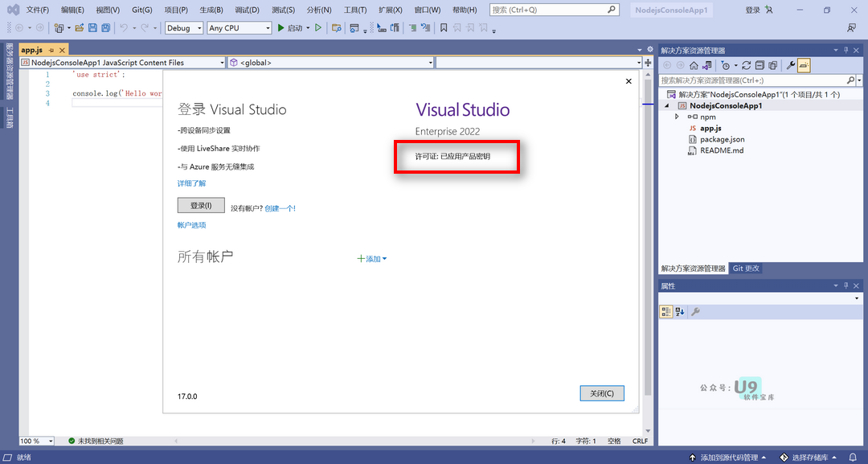868x464 pixels.
Task: Click Start Without Debugging outline arrow
Action: coord(318,27)
